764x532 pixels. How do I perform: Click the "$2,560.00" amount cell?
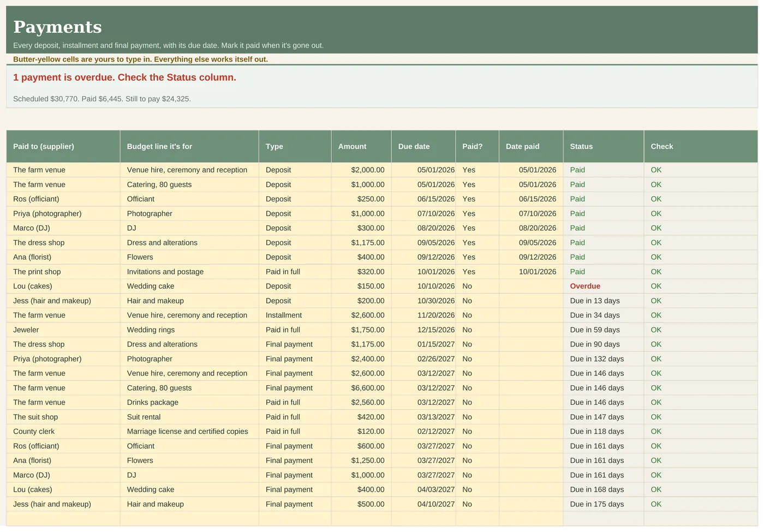point(361,402)
